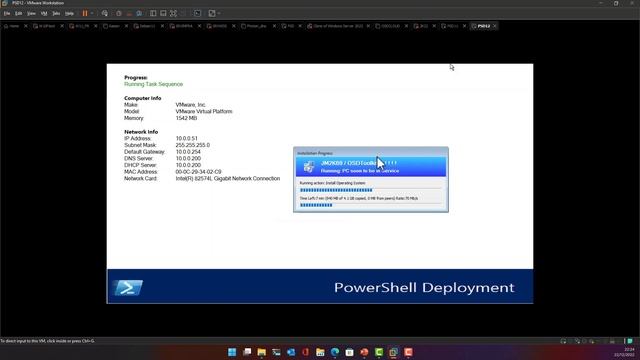The height and width of the screenshot is (360, 640).
Task: Click Intel(R) 82574L network card text
Action: click(228, 178)
